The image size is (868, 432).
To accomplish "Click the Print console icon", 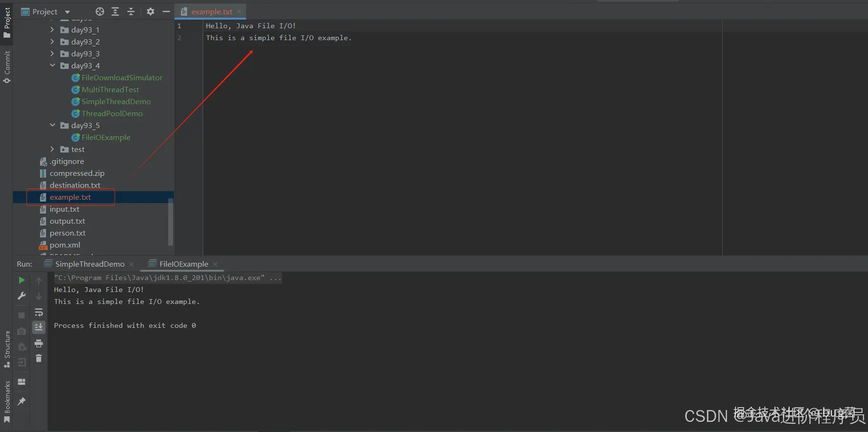I will pyautogui.click(x=39, y=344).
